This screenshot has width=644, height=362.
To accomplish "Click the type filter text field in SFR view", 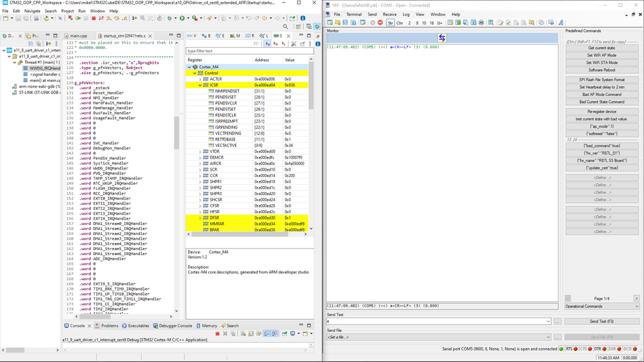I will tap(249, 52).
